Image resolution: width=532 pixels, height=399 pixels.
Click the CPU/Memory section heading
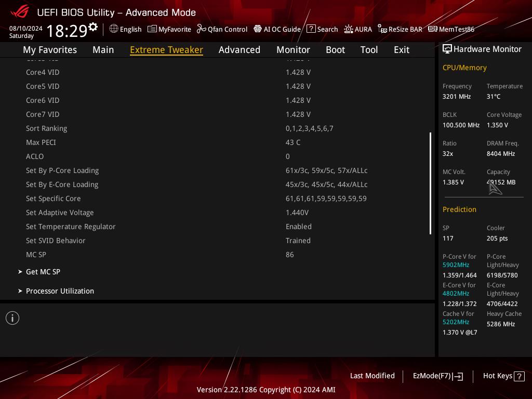pos(464,68)
